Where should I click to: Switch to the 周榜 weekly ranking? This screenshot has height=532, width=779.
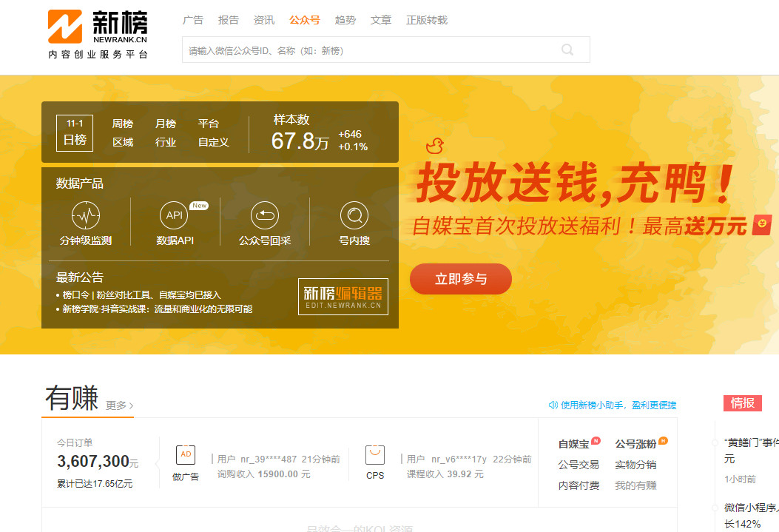click(123, 124)
